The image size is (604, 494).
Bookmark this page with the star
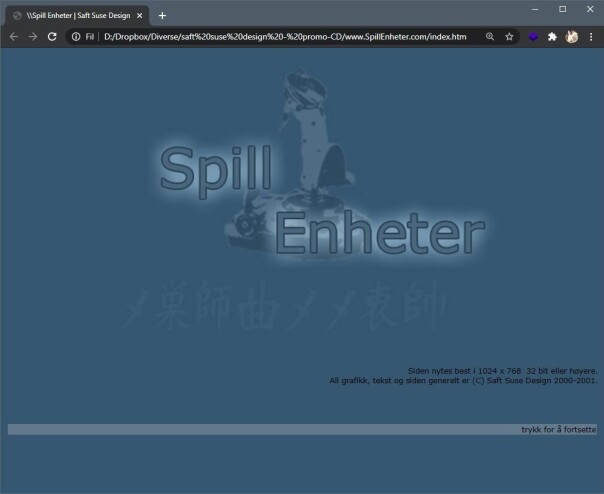tap(509, 37)
